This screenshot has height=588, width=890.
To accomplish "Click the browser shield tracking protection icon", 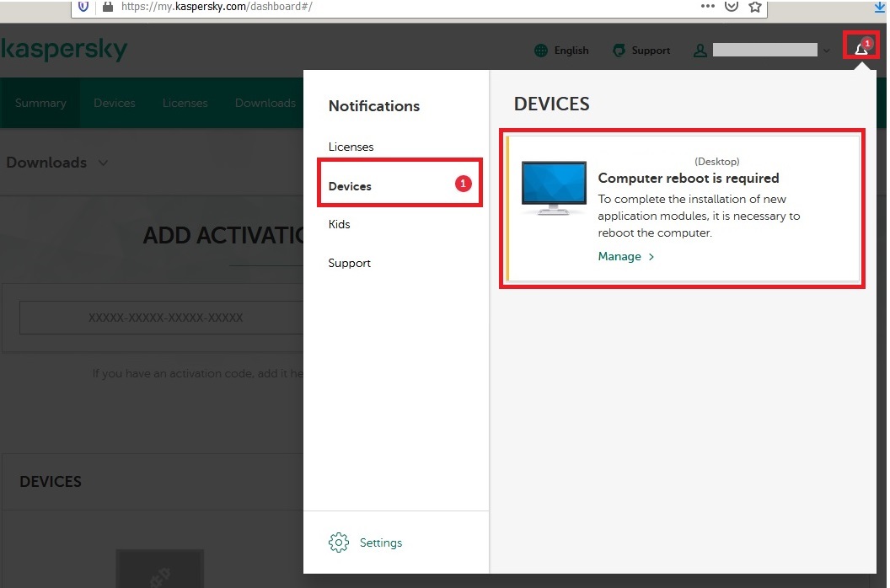I will tap(83, 7).
